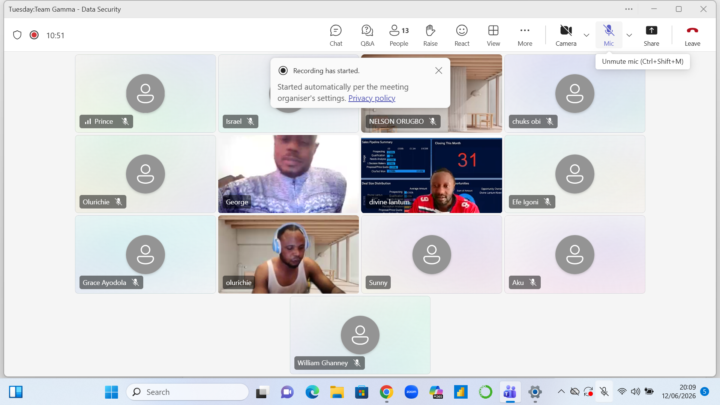Open the View layout options
Image resolution: width=720 pixels, height=405 pixels.
493,35
